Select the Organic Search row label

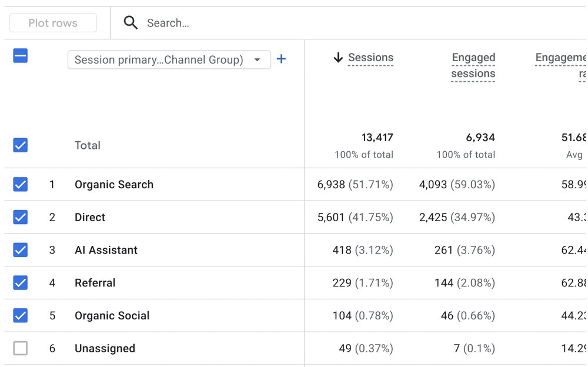[x=114, y=185]
